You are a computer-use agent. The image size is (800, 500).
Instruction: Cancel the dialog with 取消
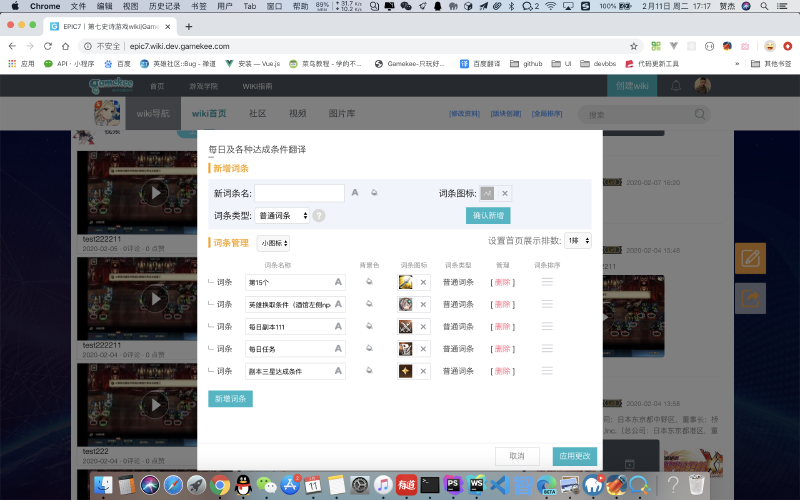click(517, 456)
